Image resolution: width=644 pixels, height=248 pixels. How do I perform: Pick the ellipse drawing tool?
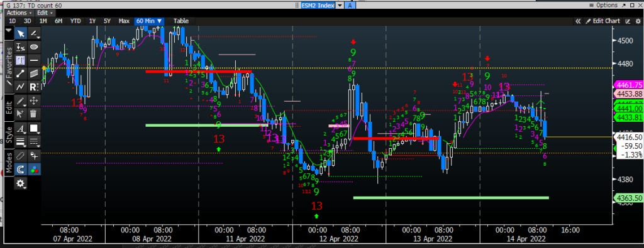click(34, 46)
